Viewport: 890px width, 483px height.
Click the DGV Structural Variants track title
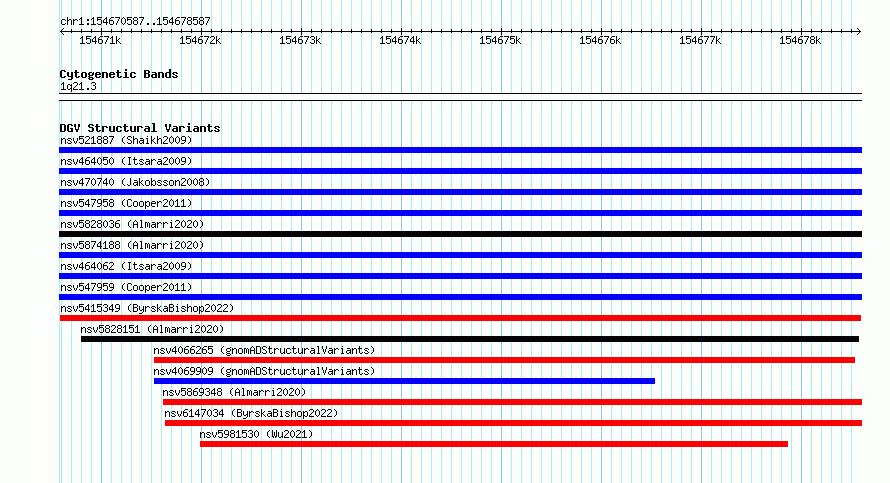click(x=140, y=128)
